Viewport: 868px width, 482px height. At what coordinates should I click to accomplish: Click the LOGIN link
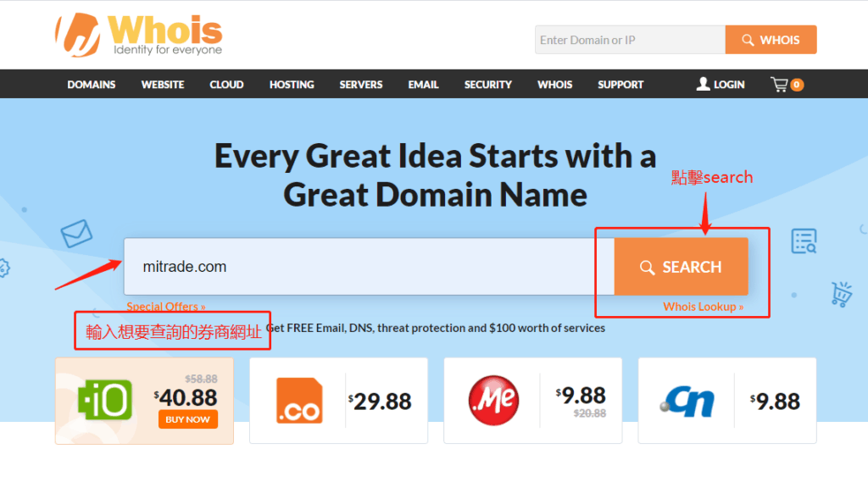[721, 84]
